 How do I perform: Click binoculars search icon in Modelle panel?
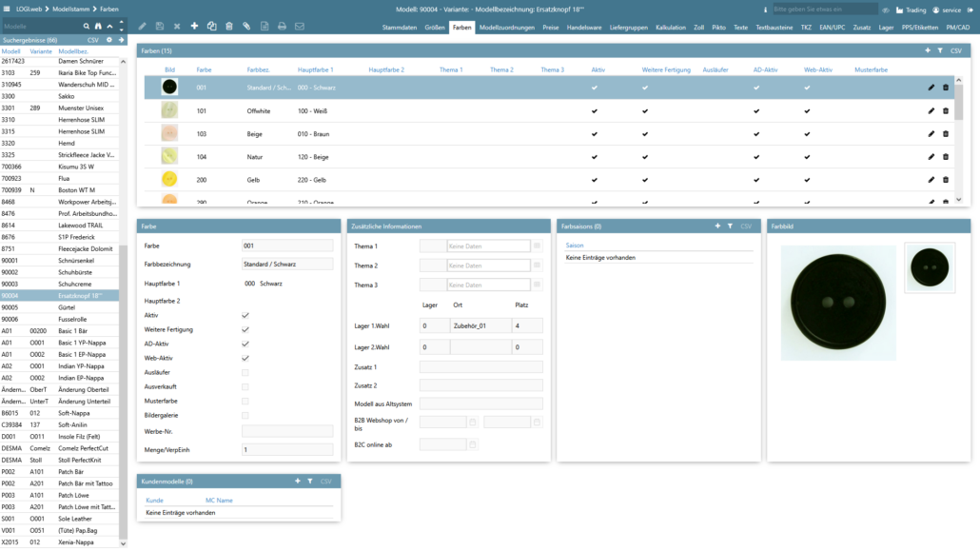[x=98, y=27]
